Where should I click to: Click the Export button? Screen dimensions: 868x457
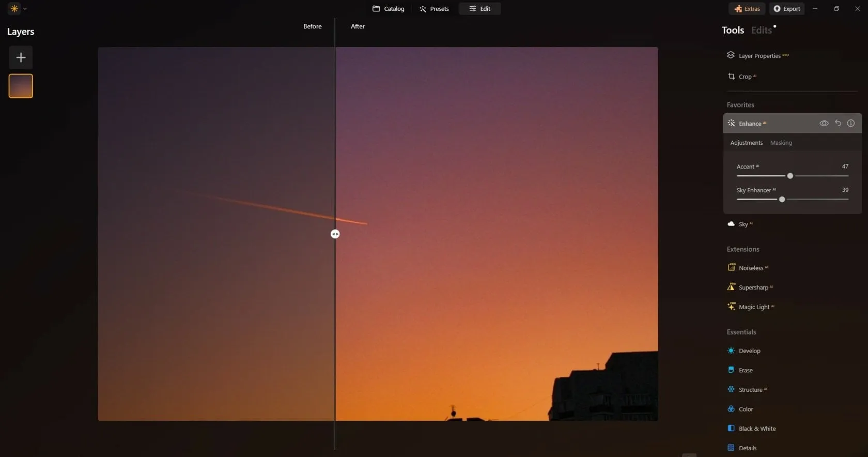[x=786, y=9]
